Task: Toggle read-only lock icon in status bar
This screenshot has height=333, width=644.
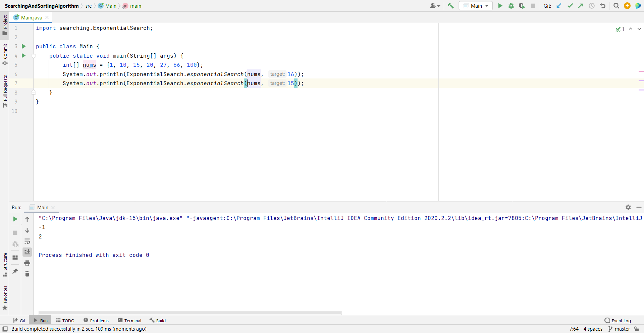Action: pos(637,329)
